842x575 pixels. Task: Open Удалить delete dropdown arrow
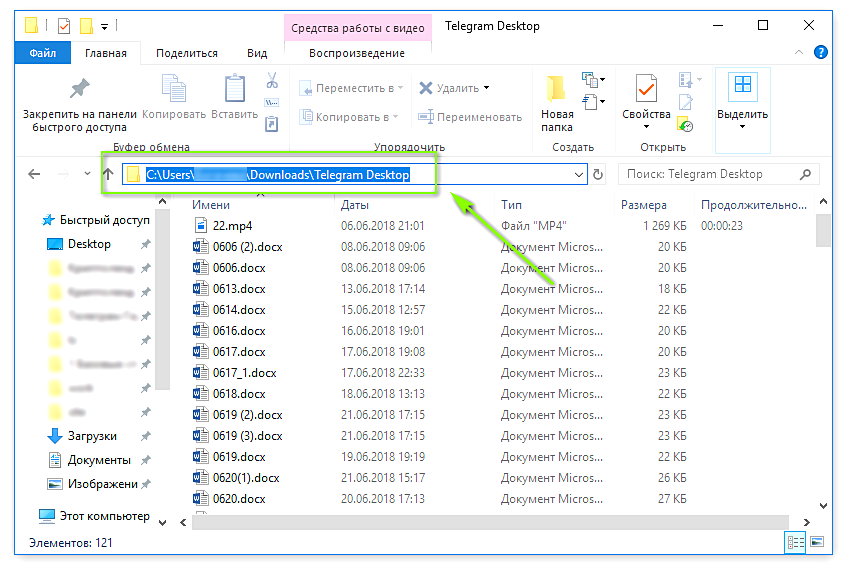click(x=487, y=88)
